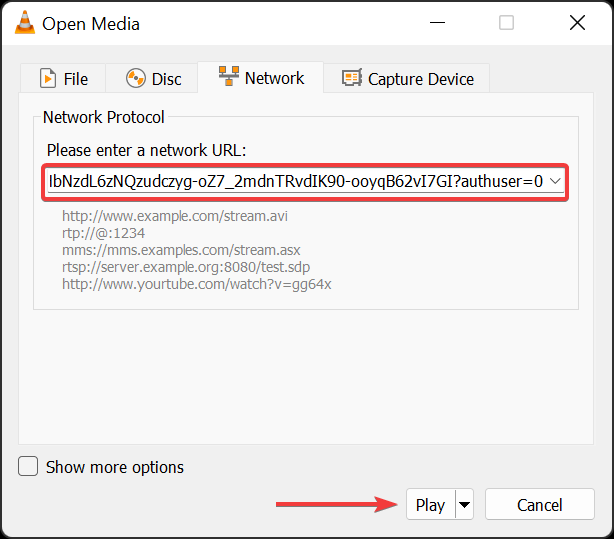Select the File tab play-document icon
The height and width of the screenshot is (539, 614).
coord(48,78)
